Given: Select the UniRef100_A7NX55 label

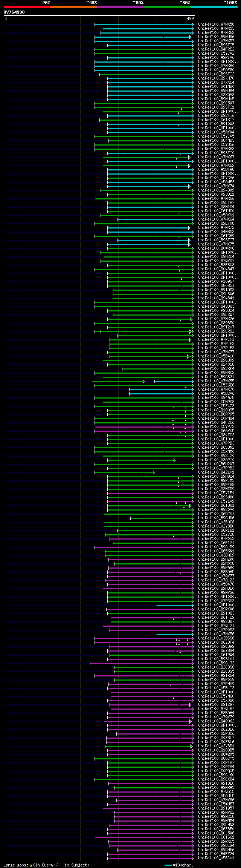Looking at the screenshot, I should tap(216, 381).
